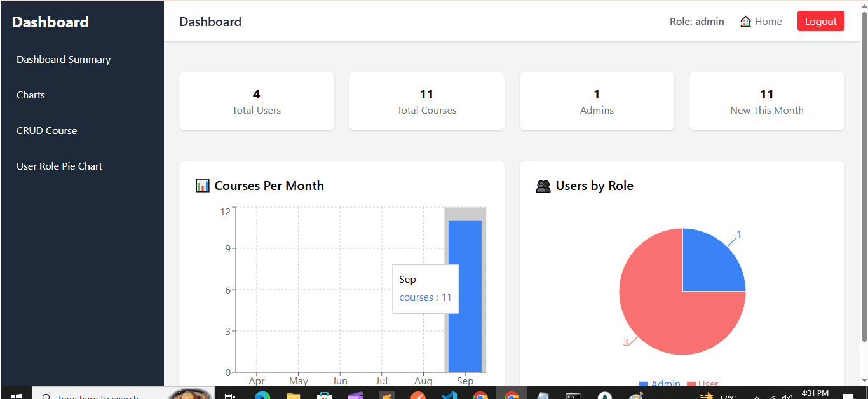Click the 'Dashboard' page heading in the header
Screen dimensions: 868x399
(210, 22)
